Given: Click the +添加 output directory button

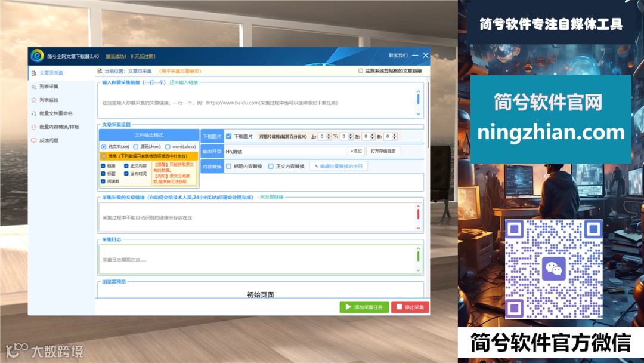Looking at the screenshot, I should pyautogui.click(x=356, y=151).
